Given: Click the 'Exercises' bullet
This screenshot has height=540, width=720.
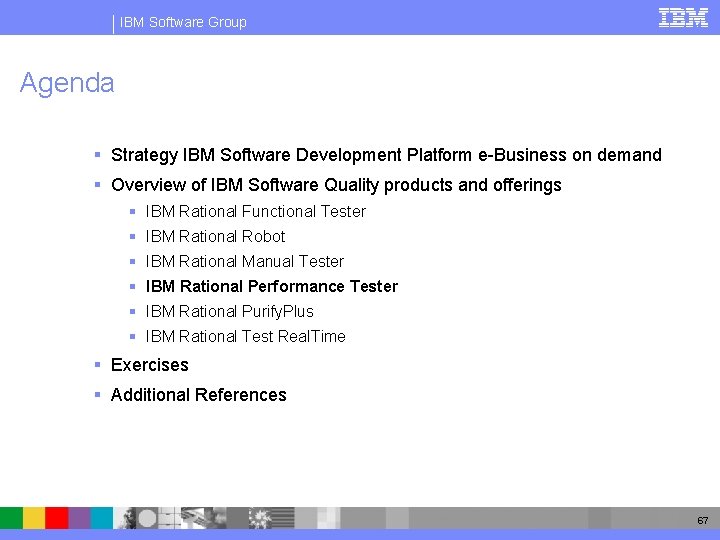Looking at the screenshot, I should (150, 365).
